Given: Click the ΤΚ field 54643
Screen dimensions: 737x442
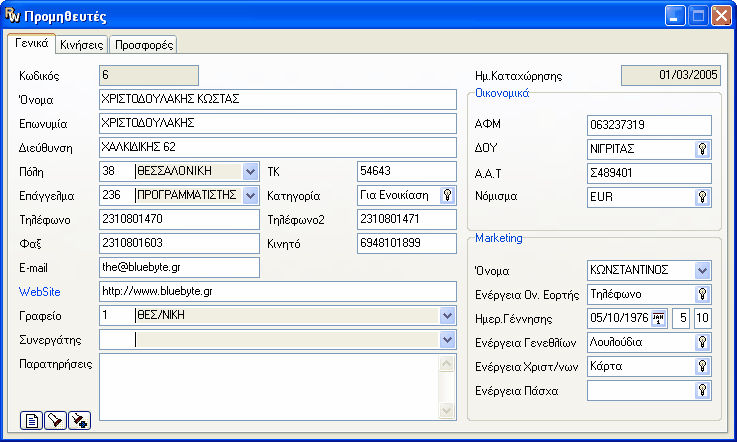Looking at the screenshot, I should (x=407, y=171).
